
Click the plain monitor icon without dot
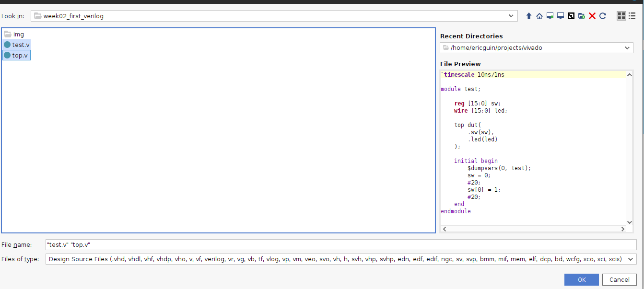pos(560,16)
